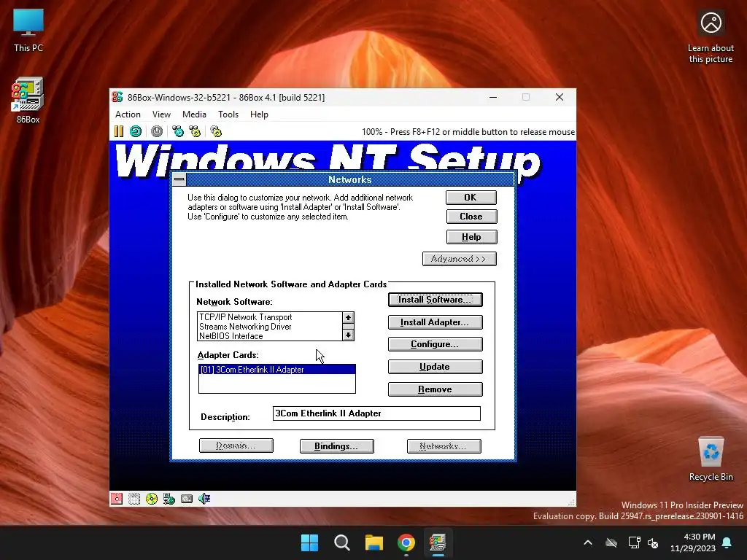The height and width of the screenshot is (560, 747).
Task: Open the Media menu
Action: [x=194, y=114]
